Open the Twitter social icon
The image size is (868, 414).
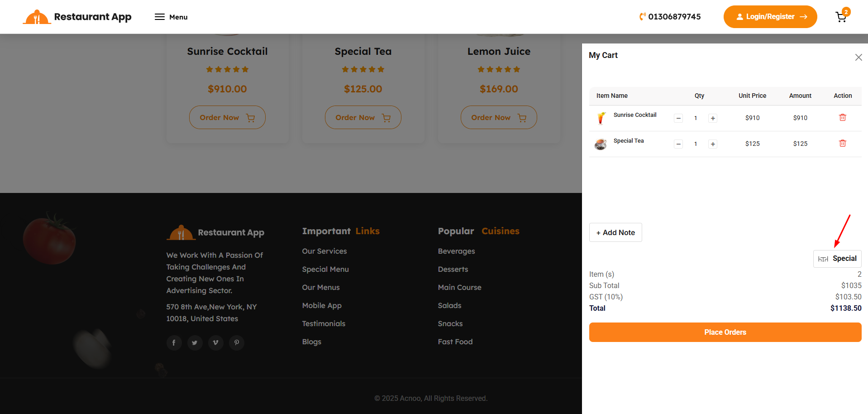pyautogui.click(x=195, y=343)
